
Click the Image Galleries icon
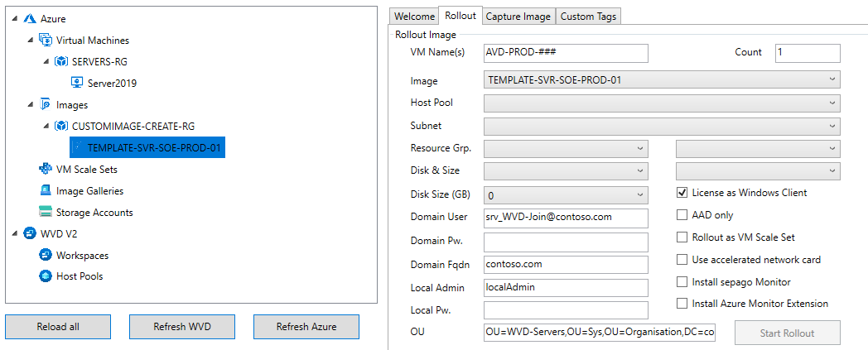pyautogui.click(x=46, y=191)
